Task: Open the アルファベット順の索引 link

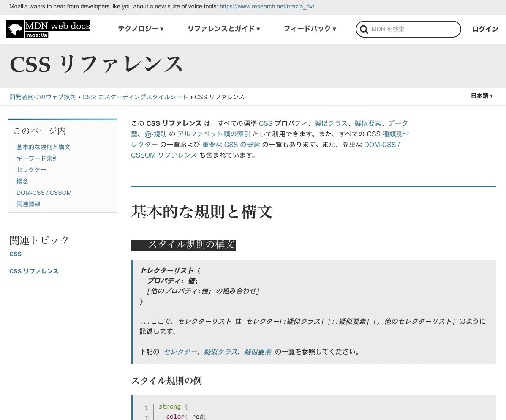Action: tap(214, 134)
